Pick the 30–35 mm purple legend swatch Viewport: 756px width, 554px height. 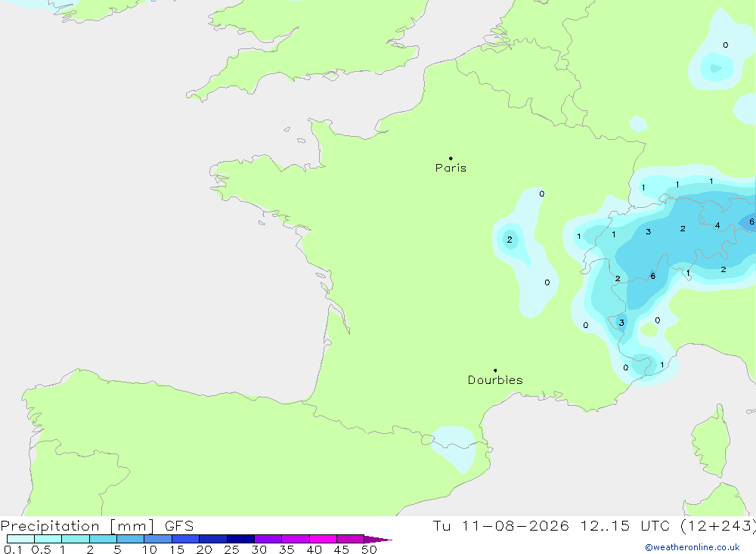click(268, 539)
